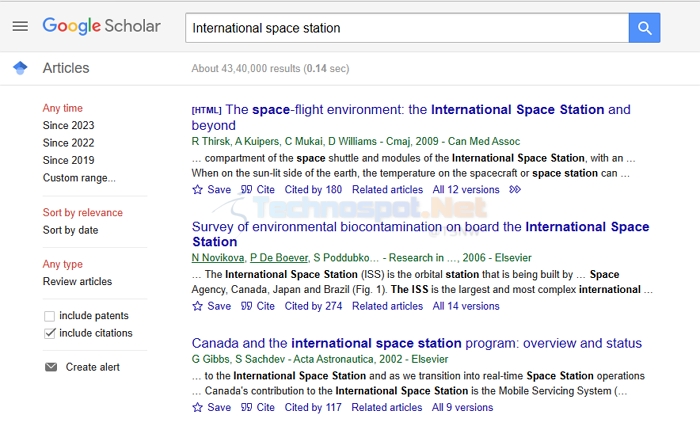
Task: Click the blue search magnifier button
Action: click(x=644, y=28)
